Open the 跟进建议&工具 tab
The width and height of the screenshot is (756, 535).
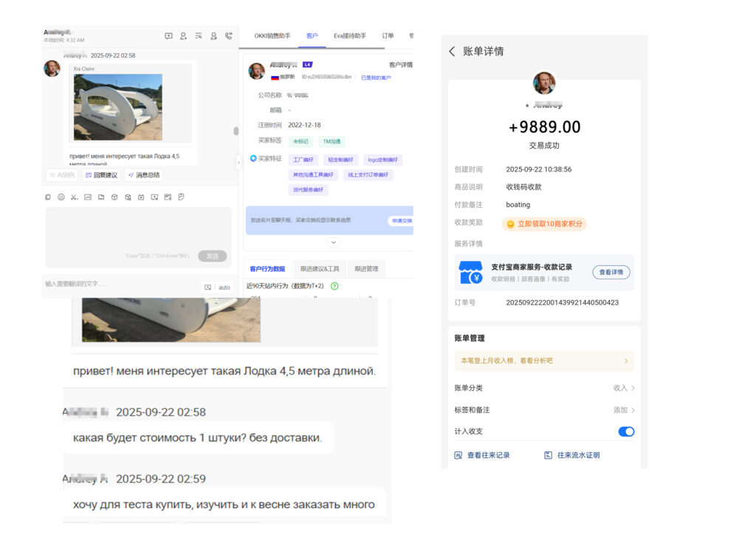point(319,269)
